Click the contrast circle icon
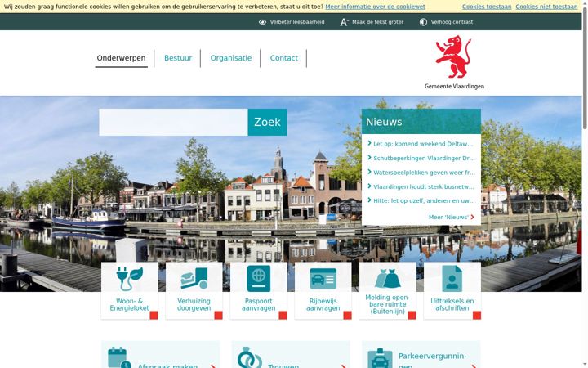Viewport: 588px width, 368px height. pyautogui.click(x=423, y=22)
